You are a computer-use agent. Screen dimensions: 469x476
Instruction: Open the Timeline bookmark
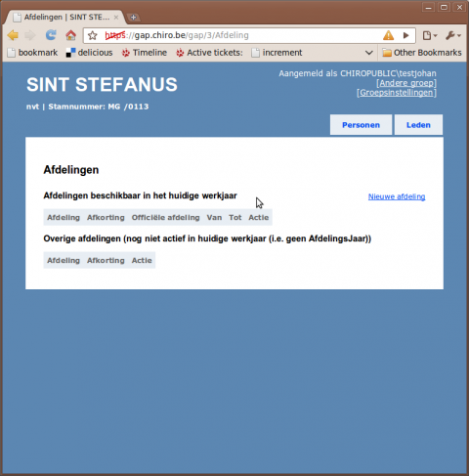pos(144,53)
